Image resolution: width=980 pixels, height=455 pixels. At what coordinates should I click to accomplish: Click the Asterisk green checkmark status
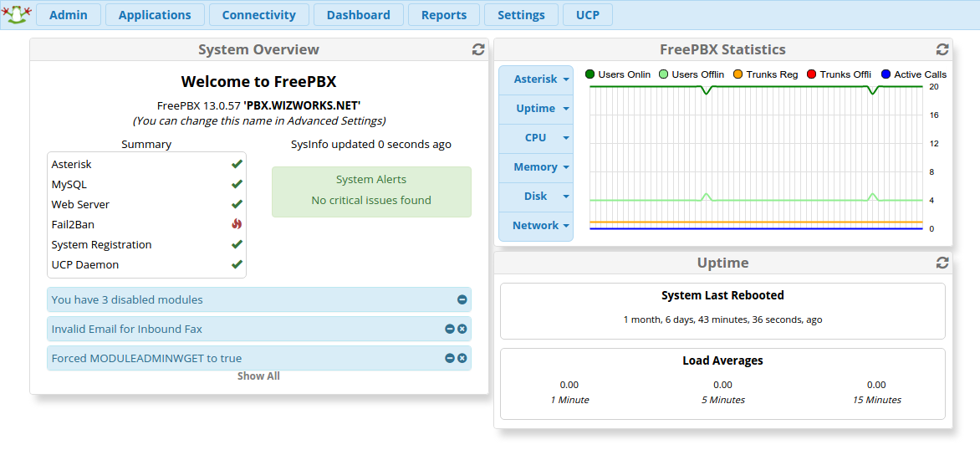pos(237,164)
